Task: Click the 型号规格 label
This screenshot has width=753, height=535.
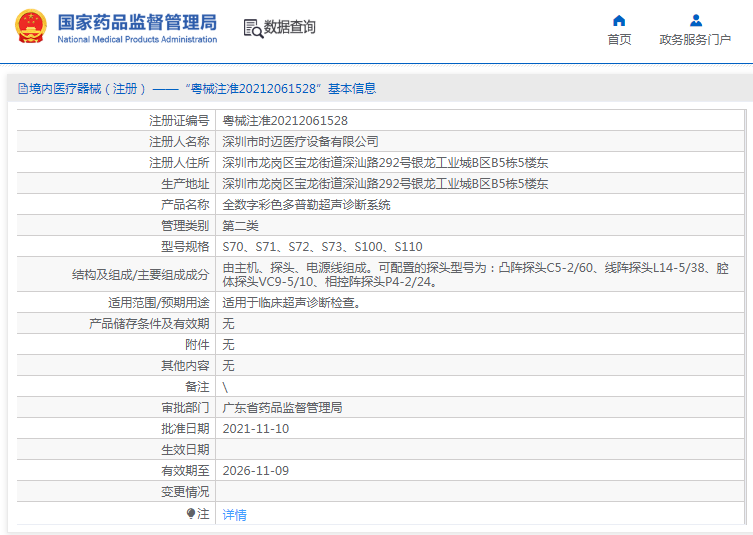Action: (x=185, y=247)
